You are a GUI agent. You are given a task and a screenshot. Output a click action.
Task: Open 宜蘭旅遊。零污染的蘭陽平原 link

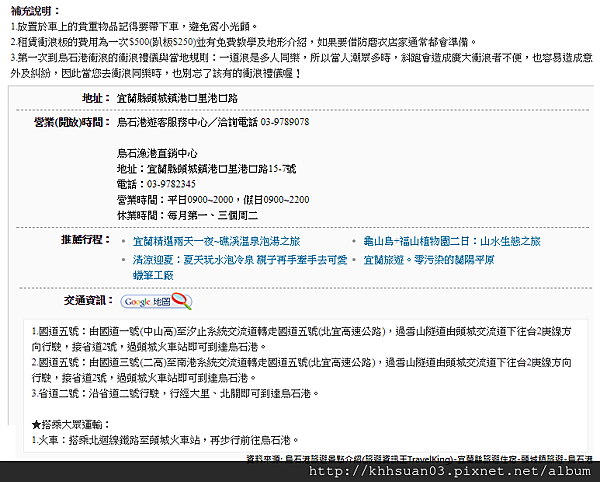coord(429,260)
